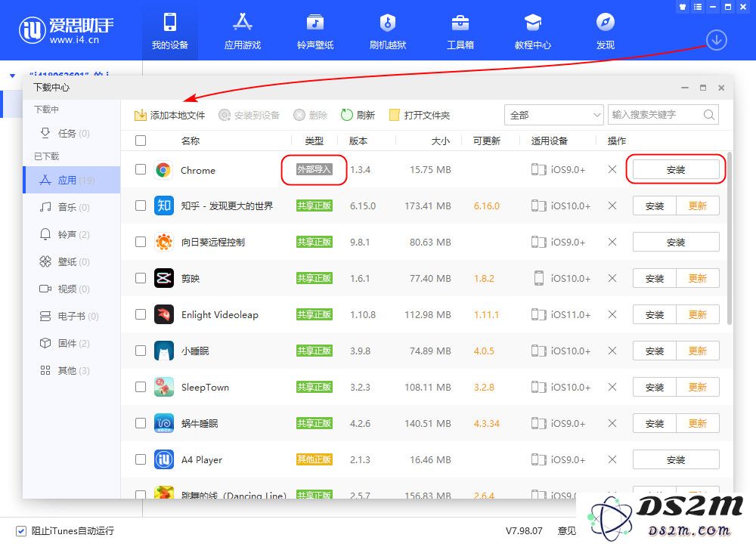Image resolution: width=756 pixels, height=544 pixels.
Task: Click the search magnifier icon
Action: click(x=709, y=115)
